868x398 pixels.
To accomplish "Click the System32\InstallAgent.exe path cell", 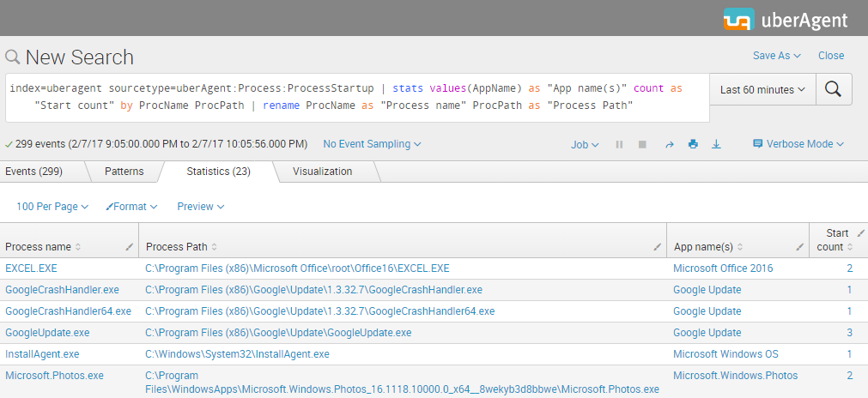I will pos(237,353).
